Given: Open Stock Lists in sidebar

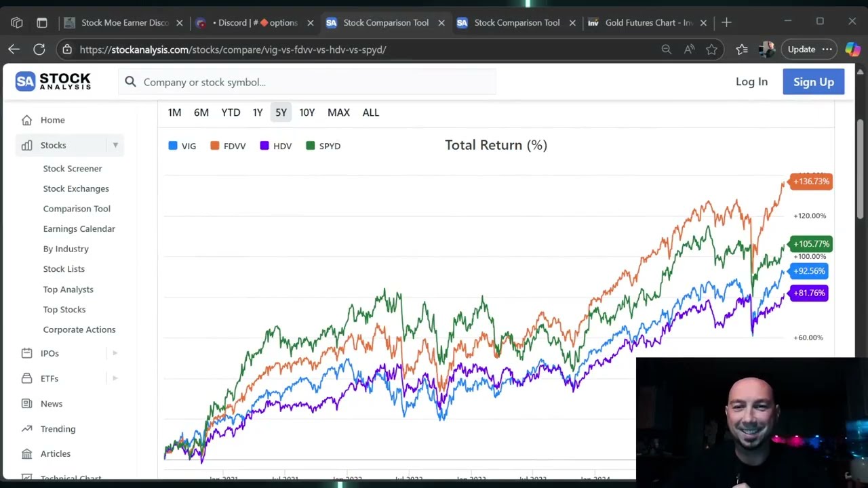Looking at the screenshot, I should pyautogui.click(x=64, y=269).
